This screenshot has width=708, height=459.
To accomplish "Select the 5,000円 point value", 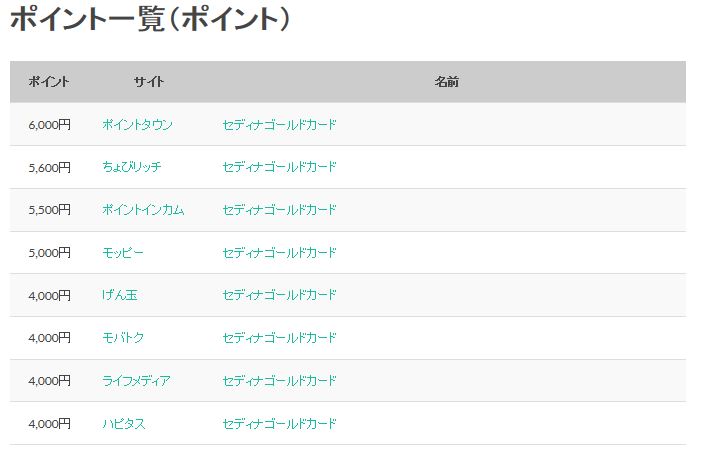I will 50,253.
